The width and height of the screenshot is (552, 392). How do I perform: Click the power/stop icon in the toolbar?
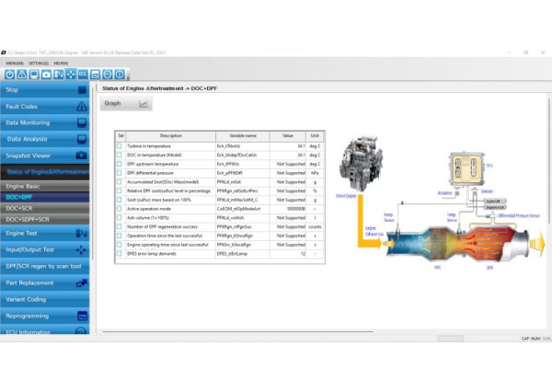tap(9, 74)
